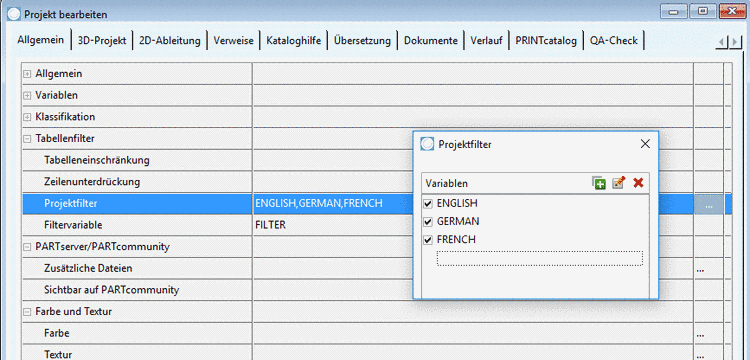Screen dimensions: 750x360
Task: Expand the Allgemein property group
Action: pos(27,74)
